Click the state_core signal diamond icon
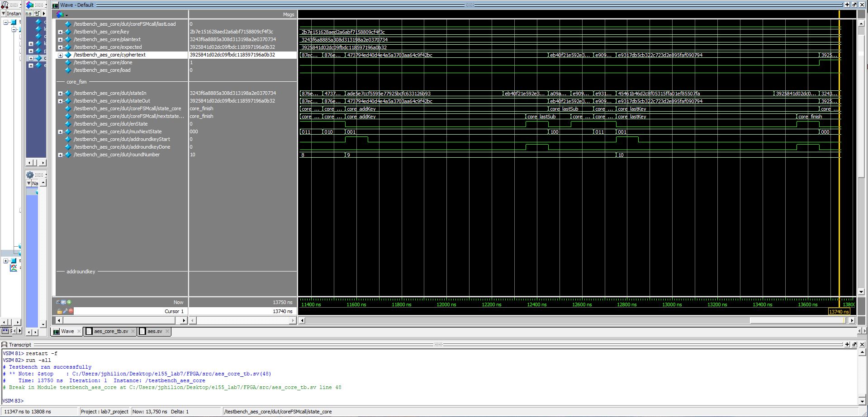The height and width of the screenshot is (417, 868). point(68,108)
